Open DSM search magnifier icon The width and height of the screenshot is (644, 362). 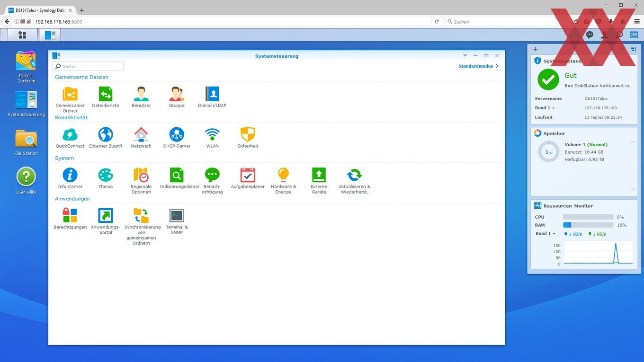tap(619, 35)
